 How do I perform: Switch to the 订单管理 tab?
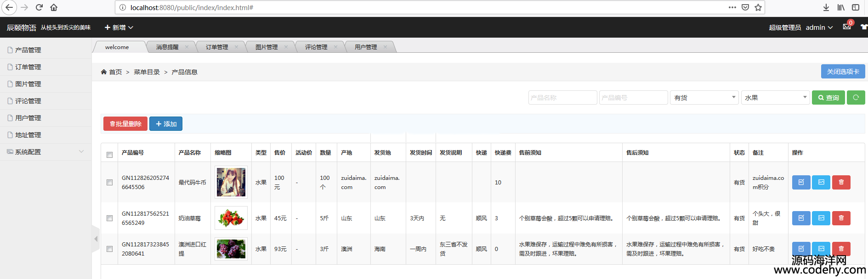coord(217,47)
